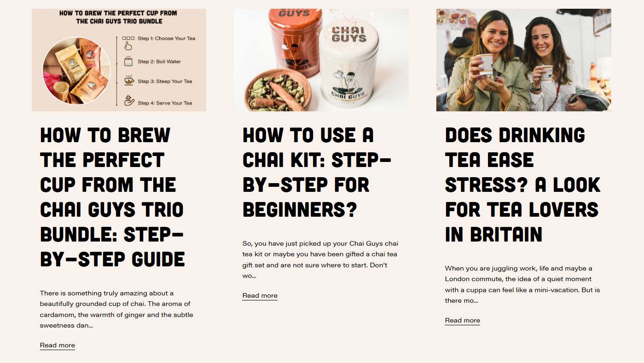Click the excerpt beginning 'When you are juggling work'
The width and height of the screenshot is (644, 363).
(x=522, y=284)
